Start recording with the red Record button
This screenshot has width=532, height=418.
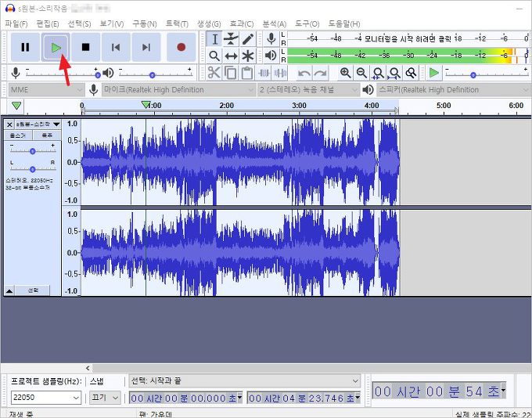[182, 47]
